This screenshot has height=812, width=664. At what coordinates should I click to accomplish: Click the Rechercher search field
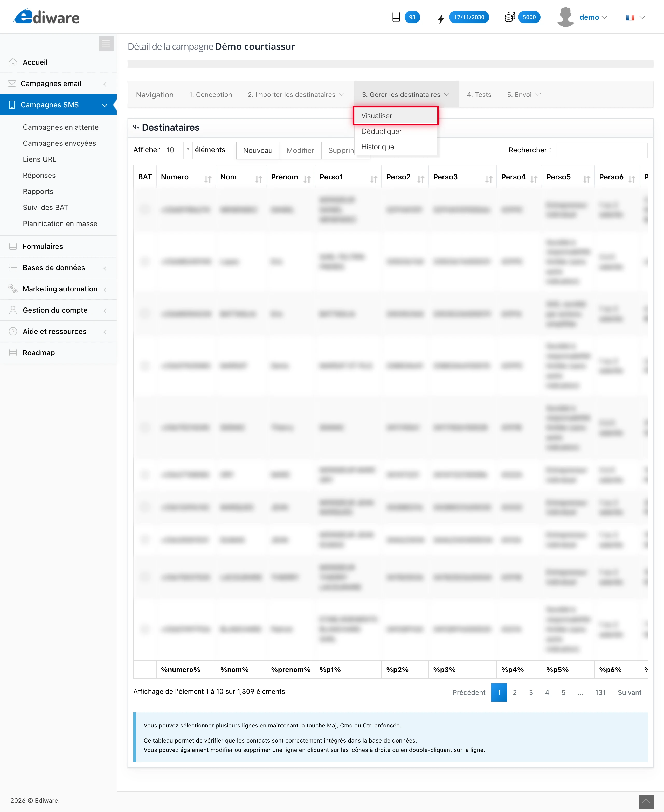(602, 150)
